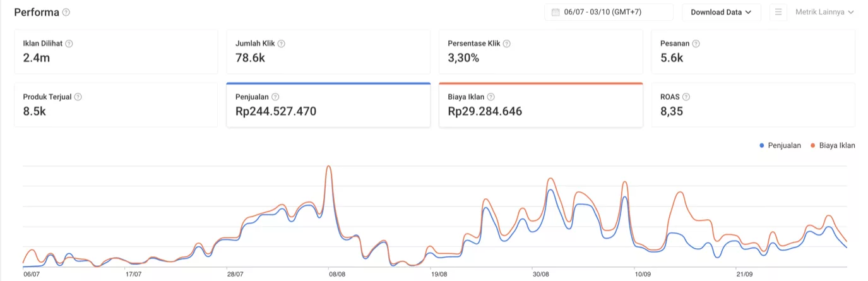
Task: Click help icon beside Jumlah Klik
Action: [282, 44]
